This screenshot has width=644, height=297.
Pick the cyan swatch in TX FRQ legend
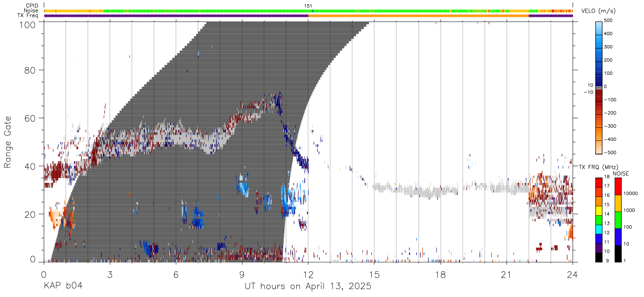[x=599, y=229]
